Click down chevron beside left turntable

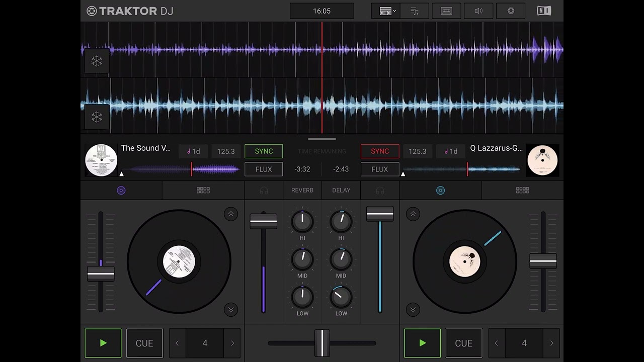[231, 309]
